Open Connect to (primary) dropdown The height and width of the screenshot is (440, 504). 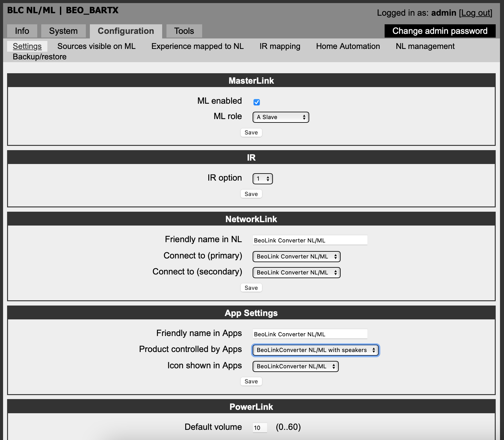[x=296, y=257]
